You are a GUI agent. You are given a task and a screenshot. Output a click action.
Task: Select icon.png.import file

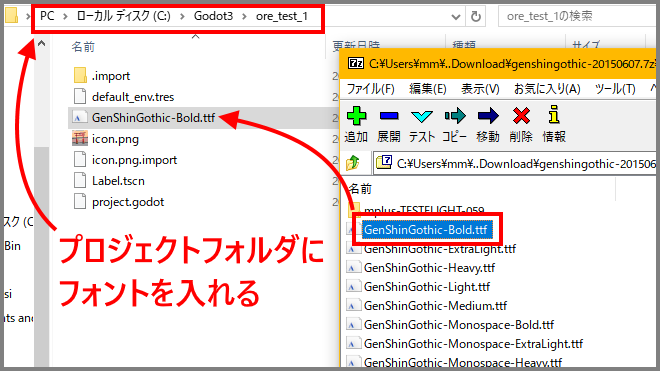click(134, 160)
